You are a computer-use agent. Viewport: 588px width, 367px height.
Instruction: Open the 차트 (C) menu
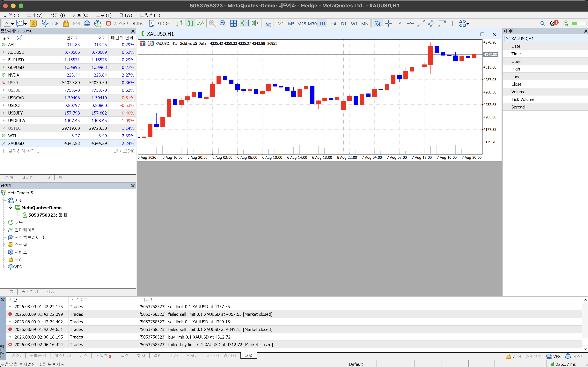point(81,15)
